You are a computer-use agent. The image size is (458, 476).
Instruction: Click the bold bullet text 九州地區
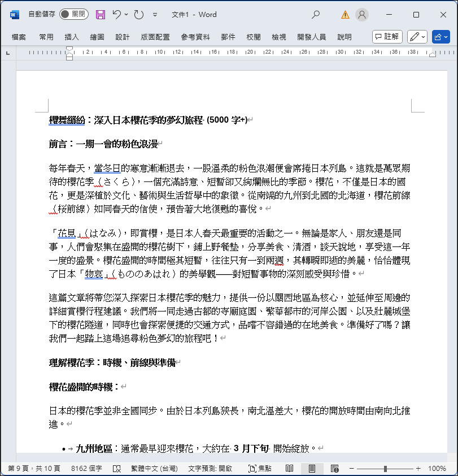(94, 448)
